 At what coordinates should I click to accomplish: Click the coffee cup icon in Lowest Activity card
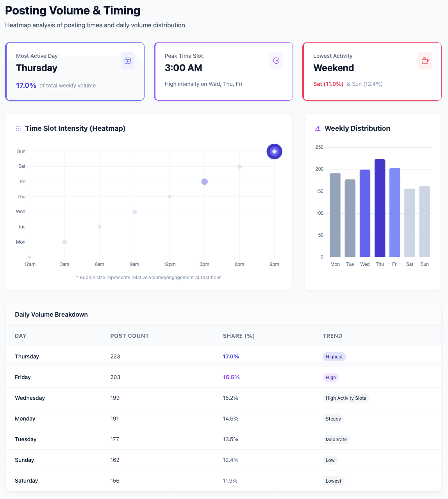[x=425, y=61]
